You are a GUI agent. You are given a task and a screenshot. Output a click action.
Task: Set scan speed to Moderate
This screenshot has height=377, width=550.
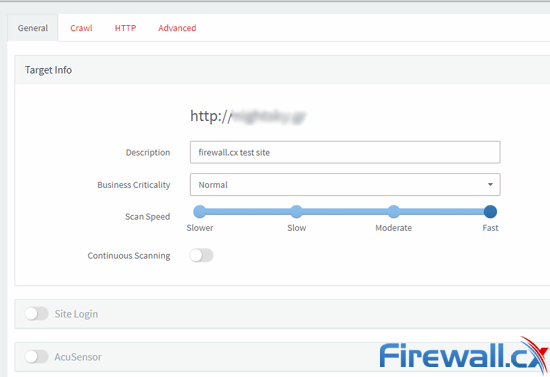pyautogui.click(x=394, y=211)
